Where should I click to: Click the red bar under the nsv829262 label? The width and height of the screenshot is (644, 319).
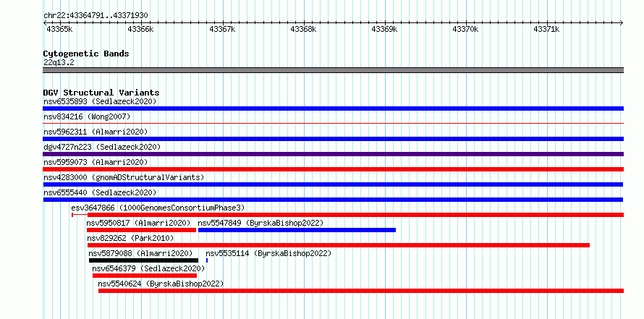339,245
